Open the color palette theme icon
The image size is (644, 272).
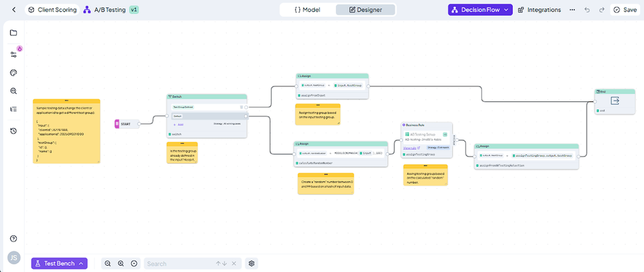(14, 73)
